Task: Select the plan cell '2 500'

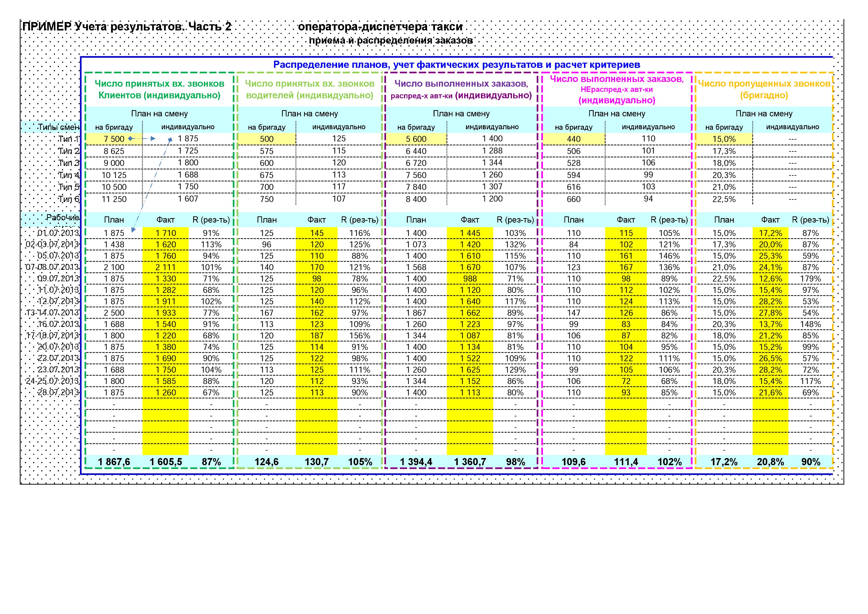Action: (x=114, y=313)
